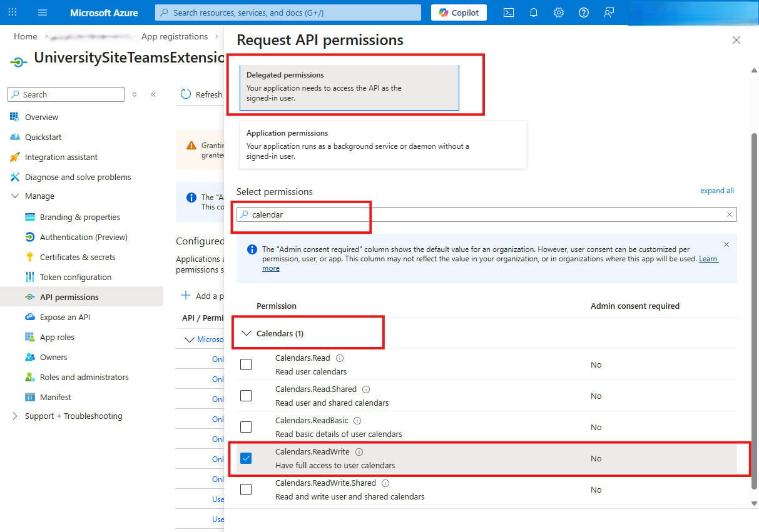Clear the calendar search text
759x532 pixels.
point(729,214)
